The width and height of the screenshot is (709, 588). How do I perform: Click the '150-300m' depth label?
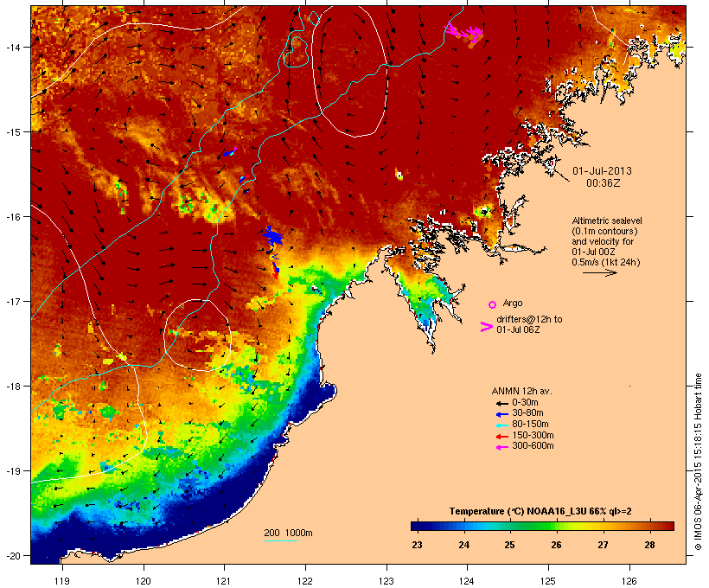coord(533,435)
